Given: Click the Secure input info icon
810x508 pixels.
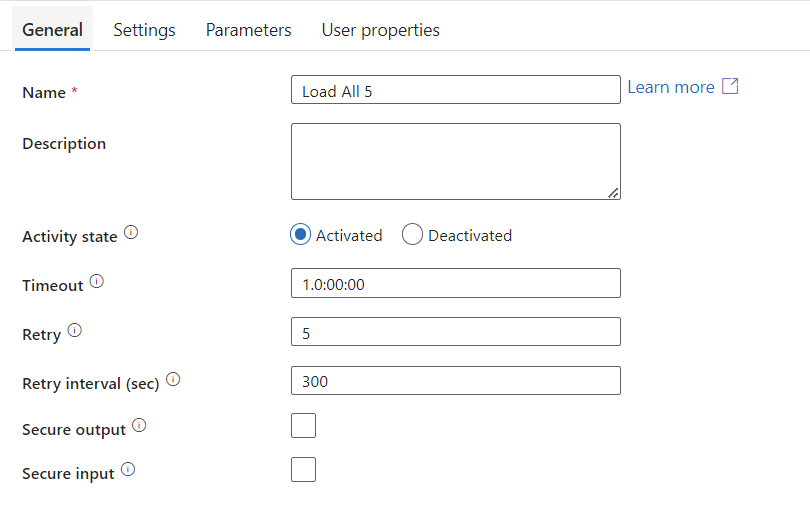Looking at the screenshot, I should click(128, 469).
